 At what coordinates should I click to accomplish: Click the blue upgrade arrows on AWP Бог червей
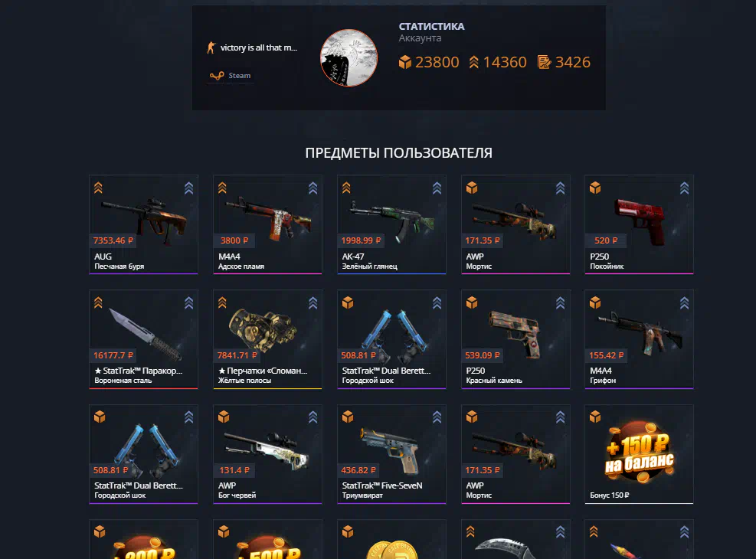[x=313, y=417]
